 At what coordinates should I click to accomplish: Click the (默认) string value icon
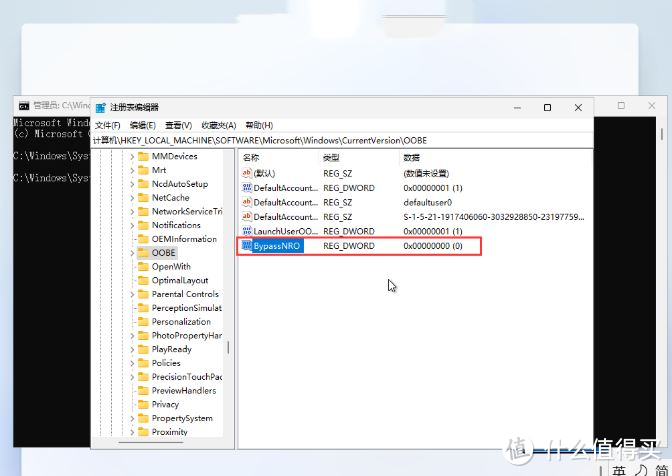click(247, 173)
